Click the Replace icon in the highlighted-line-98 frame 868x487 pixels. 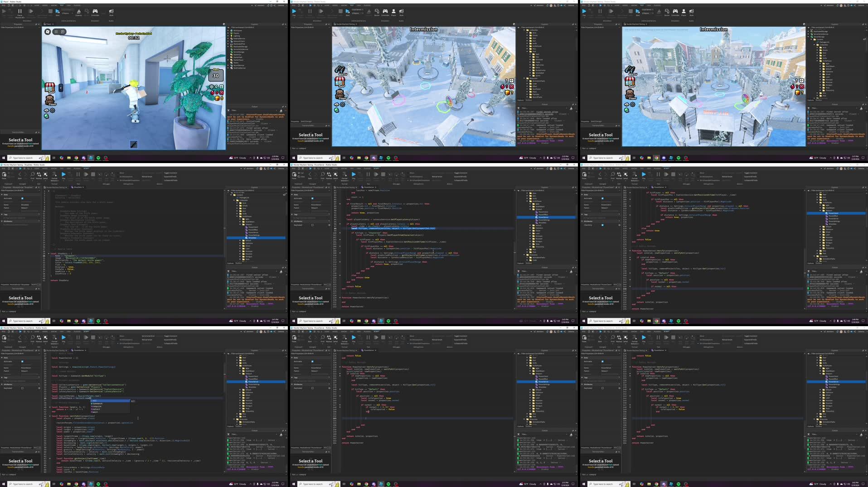coord(329,174)
